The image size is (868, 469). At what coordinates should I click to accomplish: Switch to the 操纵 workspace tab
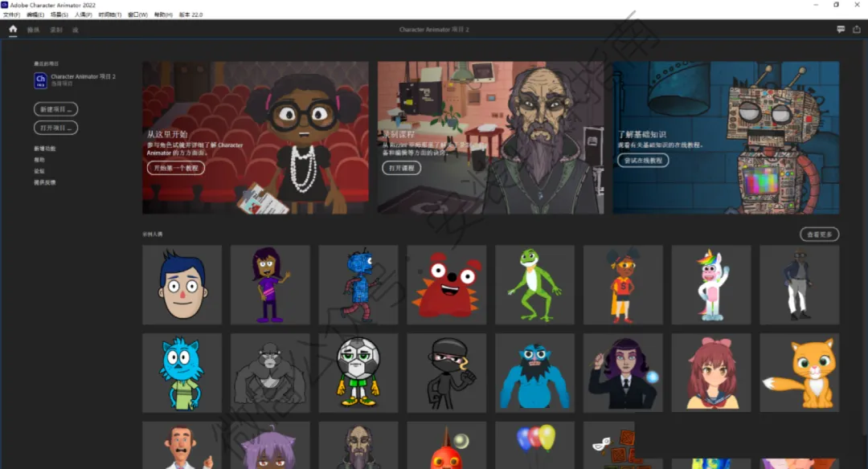click(x=33, y=30)
